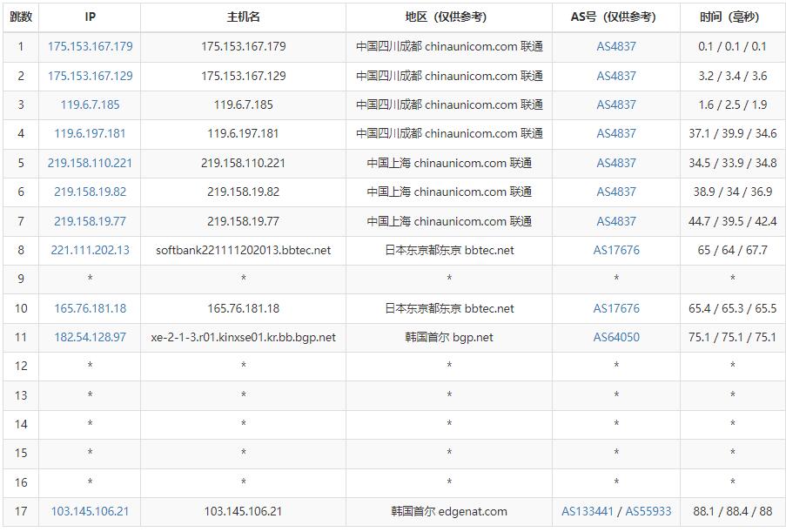Select the 主机名 column header

click(243, 17)
